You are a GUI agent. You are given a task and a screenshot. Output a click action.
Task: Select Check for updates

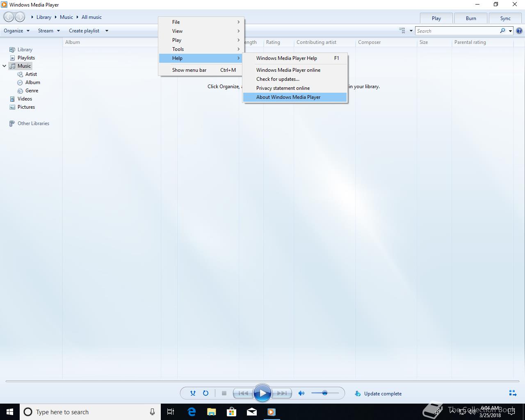295,79
